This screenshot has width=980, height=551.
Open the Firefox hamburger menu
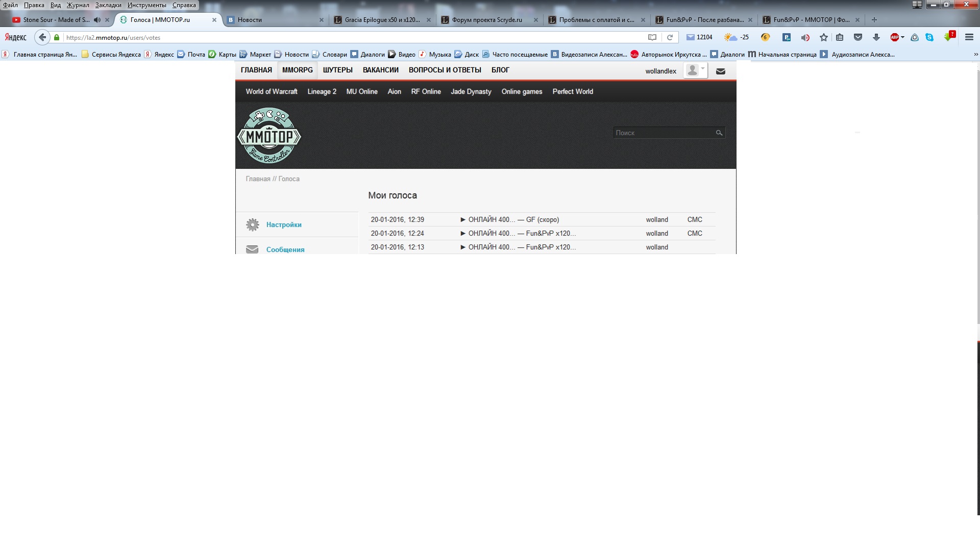969,37
